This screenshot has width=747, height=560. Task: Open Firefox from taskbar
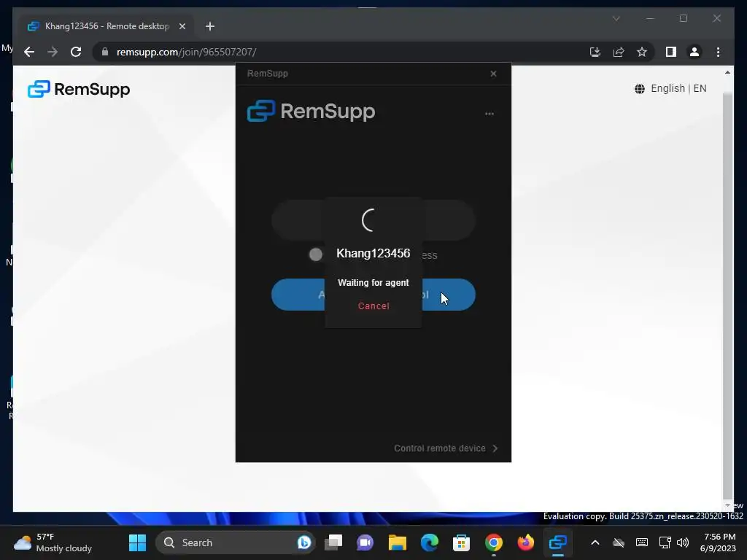pos(525,542)
